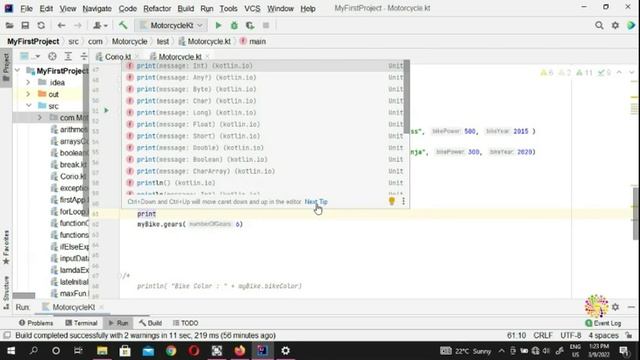Open the Problems tool window

[36, 323]
